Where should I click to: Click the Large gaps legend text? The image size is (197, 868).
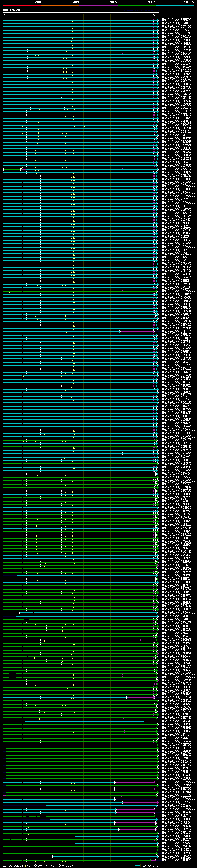point(38,865)
